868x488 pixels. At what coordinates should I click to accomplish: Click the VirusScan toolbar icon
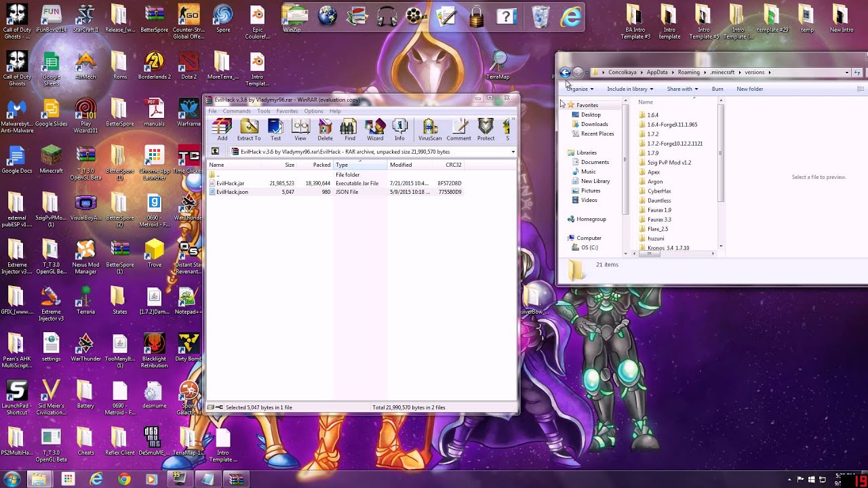point(430,129)
